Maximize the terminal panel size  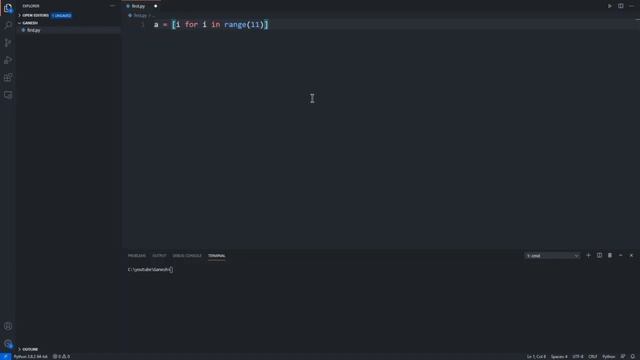620,256
